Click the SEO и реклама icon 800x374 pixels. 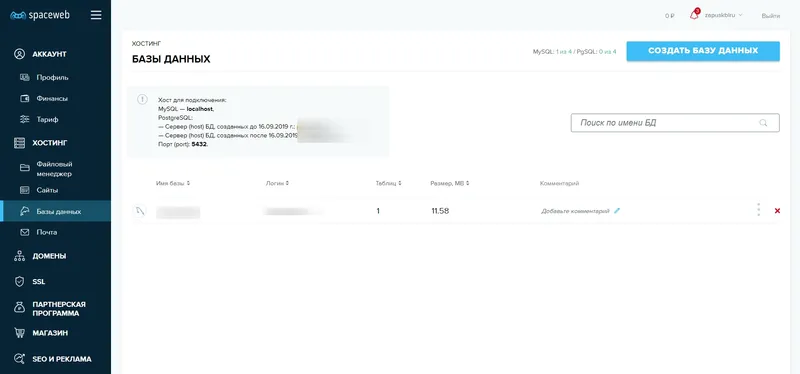pos(19,359)
